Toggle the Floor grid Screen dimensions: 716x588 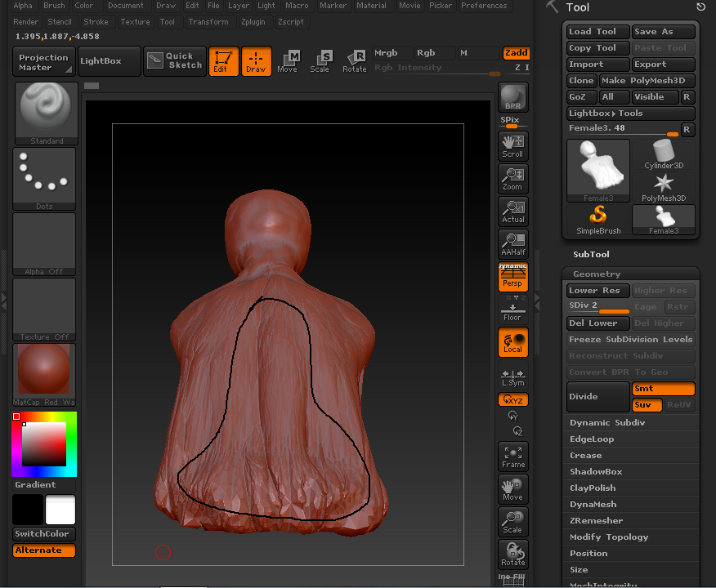tap(512, 310)
